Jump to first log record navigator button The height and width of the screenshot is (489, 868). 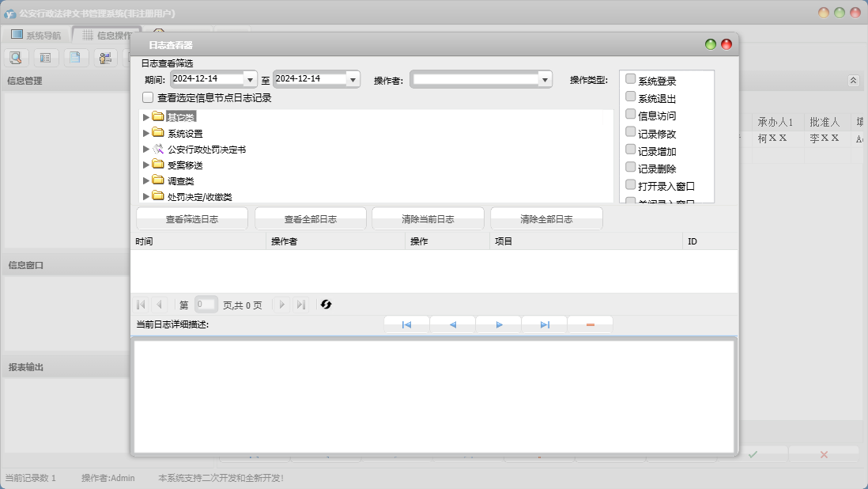click(x=406, y=324)
